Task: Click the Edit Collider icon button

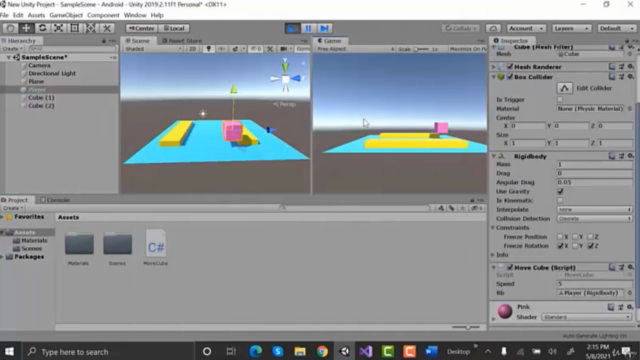Action: pos(564,88)
